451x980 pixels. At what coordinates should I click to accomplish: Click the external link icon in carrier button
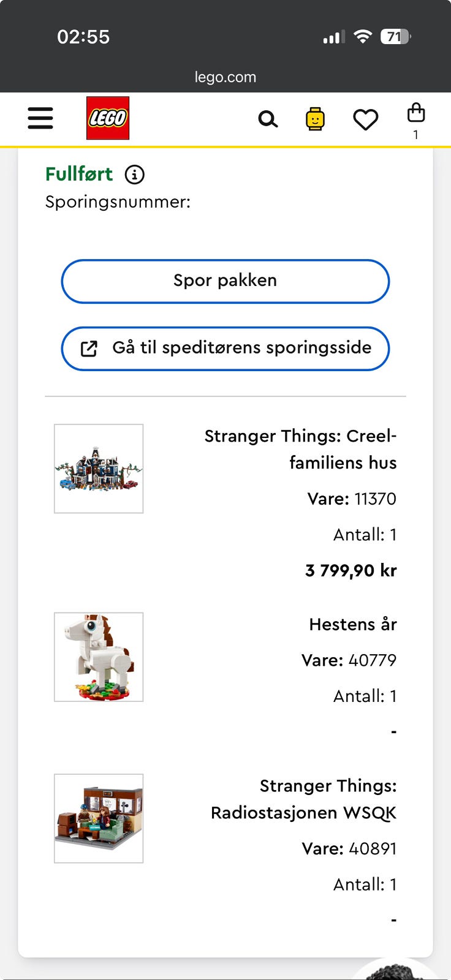(x=89, y=349)
